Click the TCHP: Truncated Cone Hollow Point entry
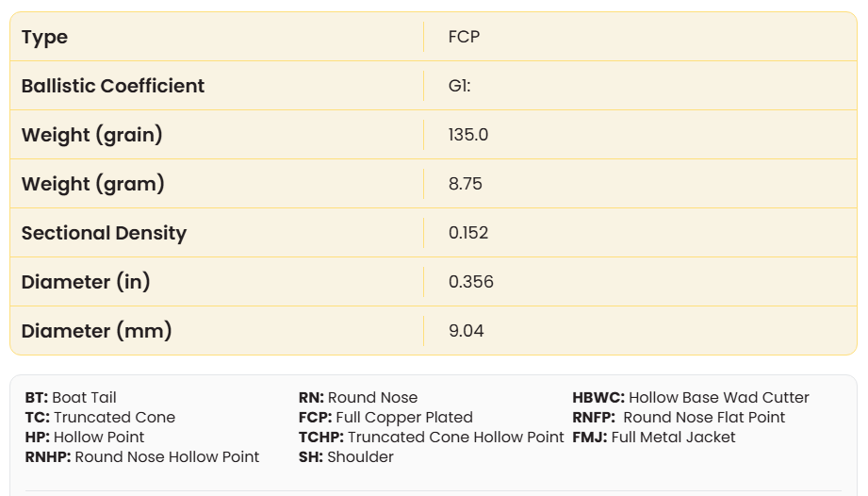The image size is (868, 496). pos(431,438)
